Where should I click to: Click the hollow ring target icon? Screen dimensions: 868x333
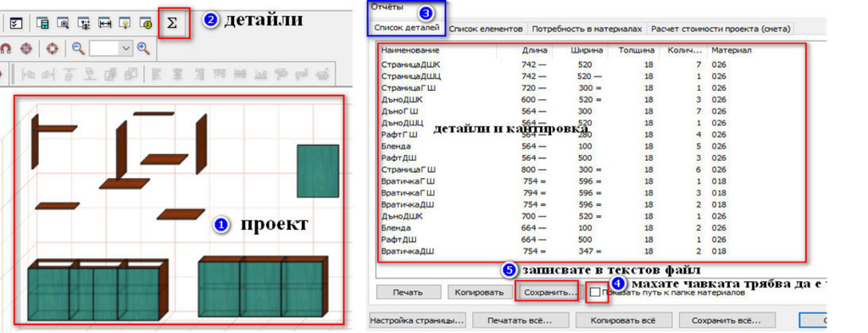pos(52,48)
